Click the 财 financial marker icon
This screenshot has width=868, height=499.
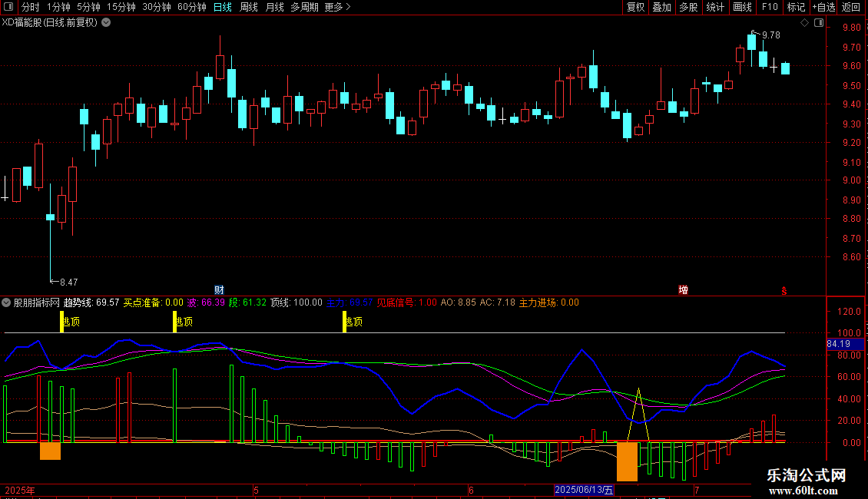pos(219,290)
